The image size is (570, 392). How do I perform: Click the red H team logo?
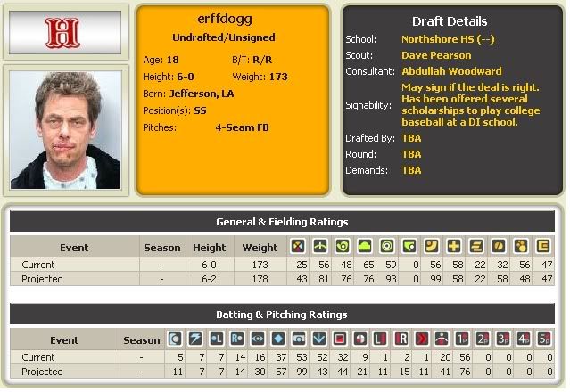62,32
